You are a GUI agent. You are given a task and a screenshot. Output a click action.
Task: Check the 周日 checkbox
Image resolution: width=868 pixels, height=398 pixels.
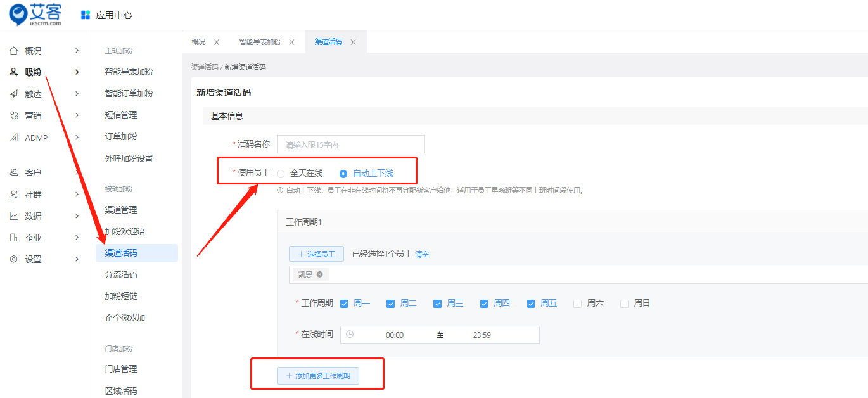click(x=624, y=304)
